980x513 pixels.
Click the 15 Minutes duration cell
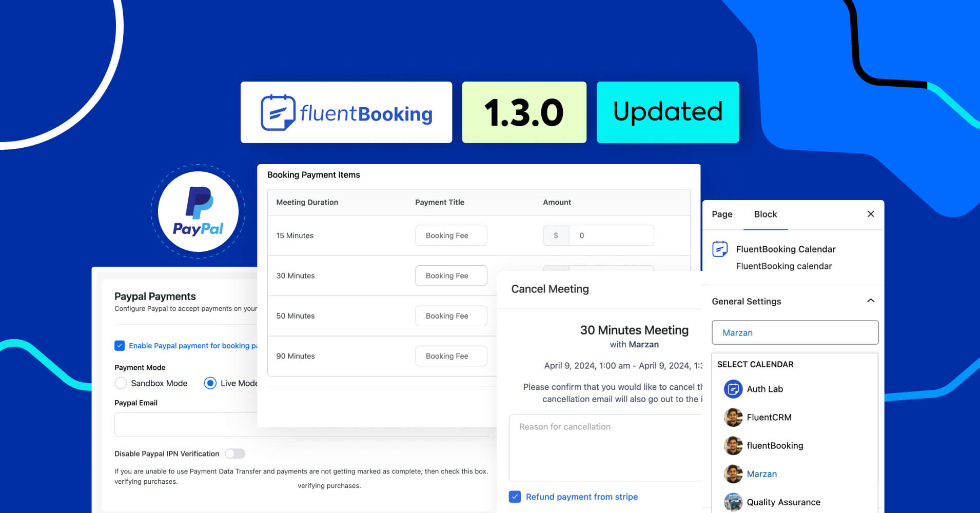(x=295, y=235)
